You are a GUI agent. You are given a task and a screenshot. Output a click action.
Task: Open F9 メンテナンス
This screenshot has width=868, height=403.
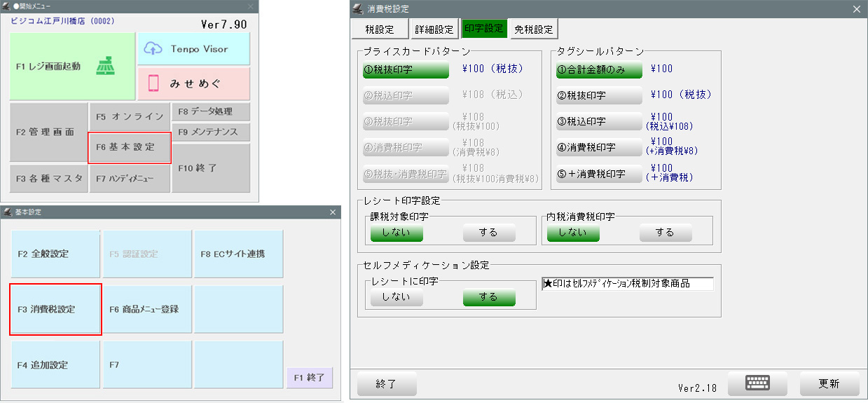coord(211,132)
